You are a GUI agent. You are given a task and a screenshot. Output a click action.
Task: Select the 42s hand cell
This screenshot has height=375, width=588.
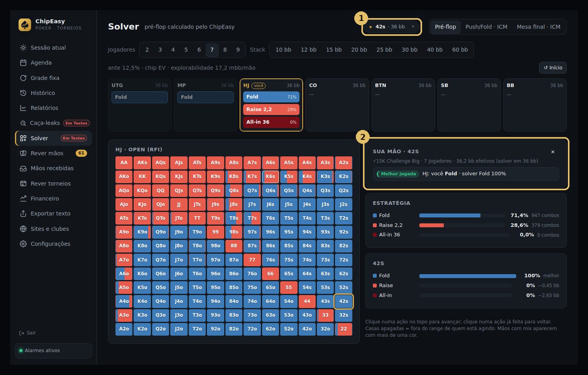pyautogui.click(x=344, y=302)
